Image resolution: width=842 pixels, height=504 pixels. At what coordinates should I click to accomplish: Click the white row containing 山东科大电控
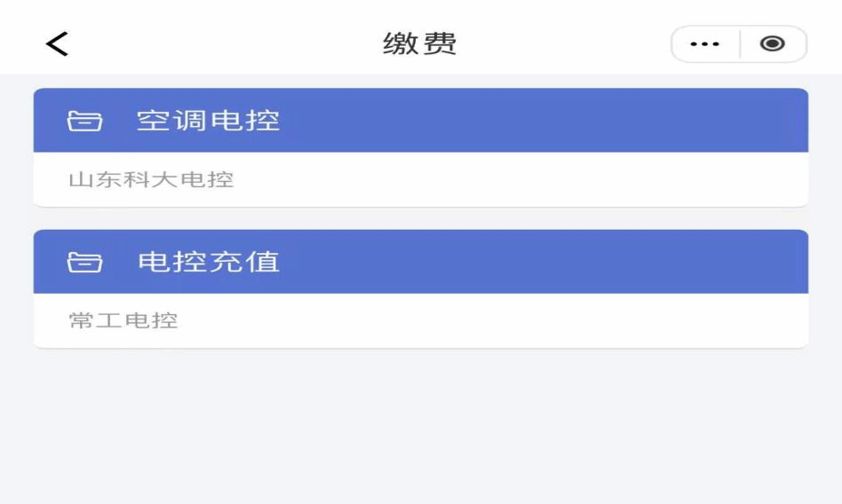point(420,179)
